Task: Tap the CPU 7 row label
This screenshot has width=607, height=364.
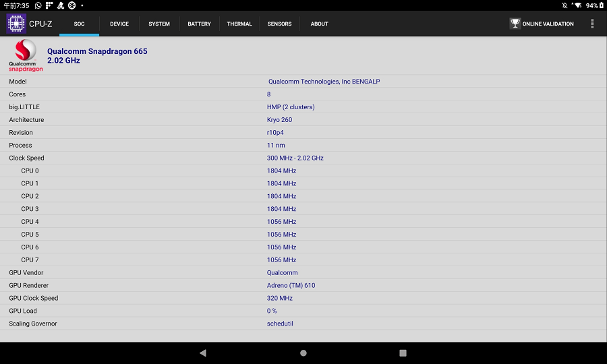Action: [x=30, y=260]
